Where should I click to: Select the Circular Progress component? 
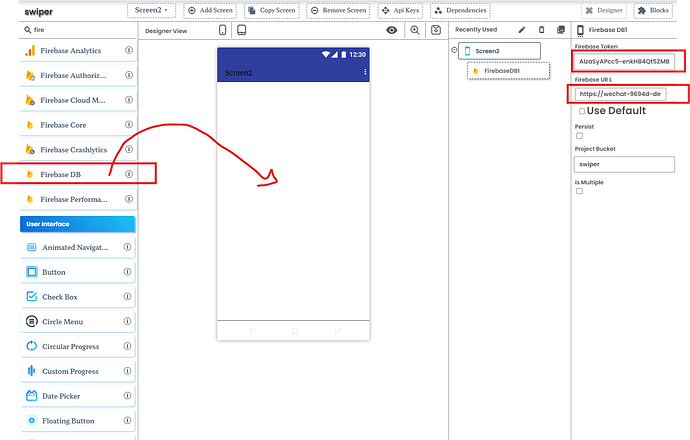click(78, 346)
